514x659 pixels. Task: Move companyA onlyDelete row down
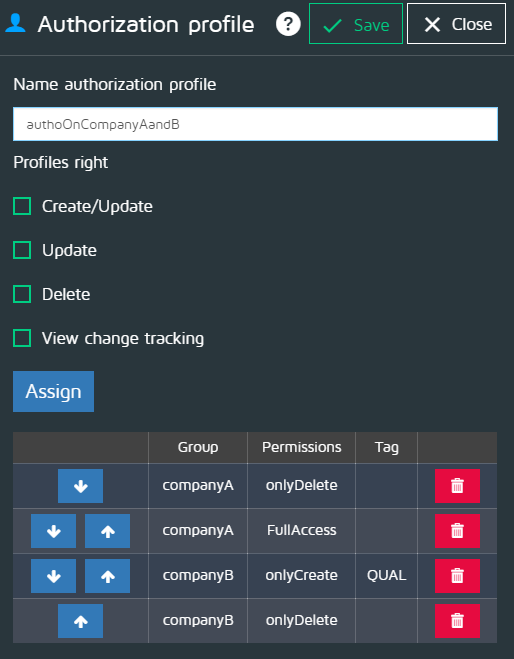(80, 486)
